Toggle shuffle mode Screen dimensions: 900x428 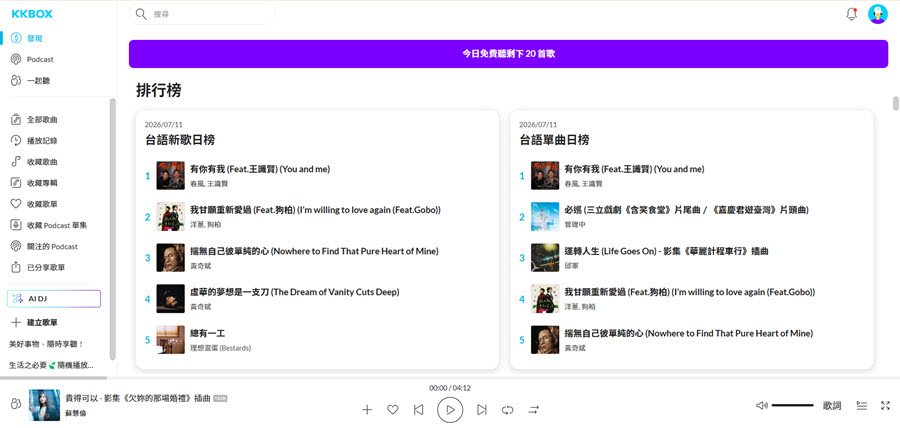click(534, 410)
